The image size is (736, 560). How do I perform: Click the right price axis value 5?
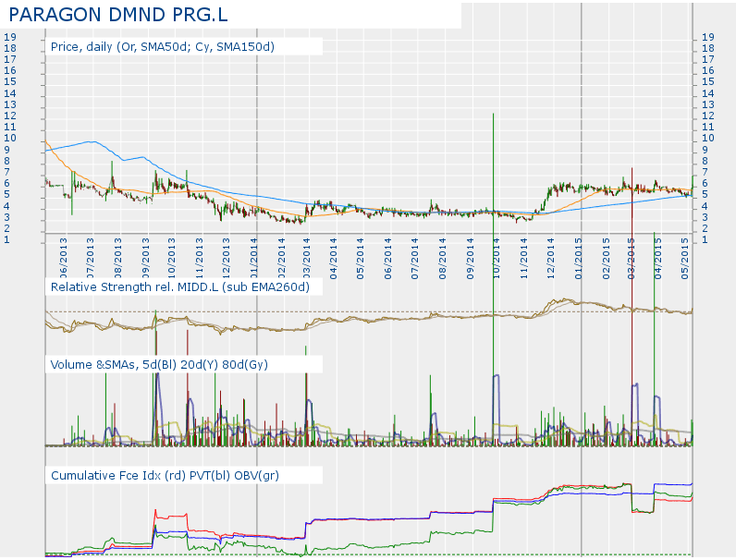(705, 195)
